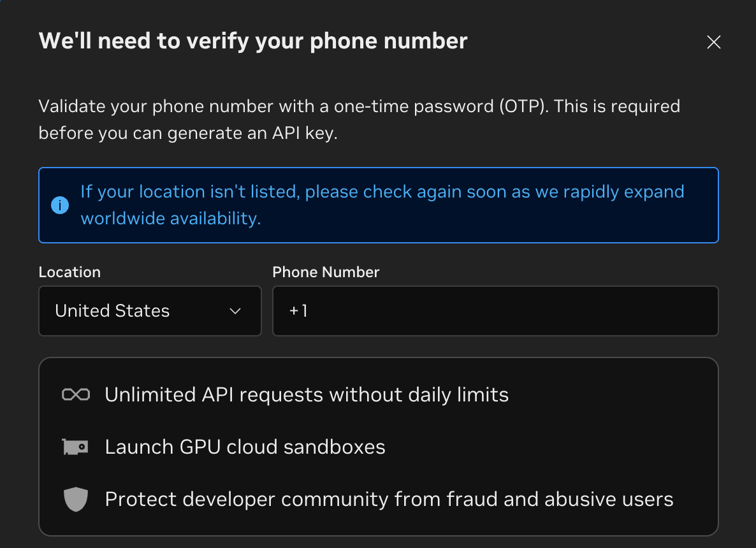Click the blue info icon in banner
This screenshot has width=756, height=548.
pos(60,205)
